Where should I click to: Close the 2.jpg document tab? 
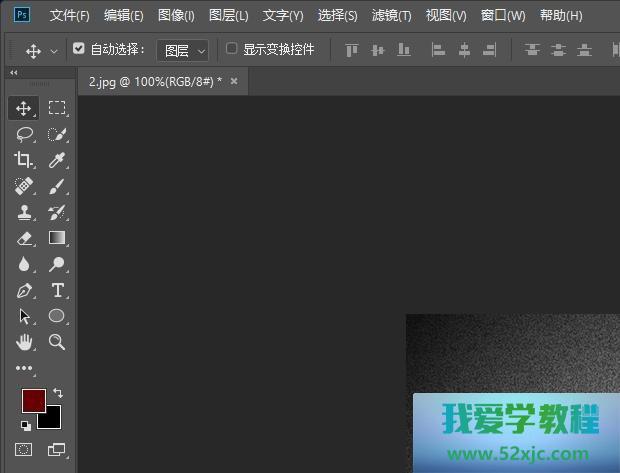point(234,81)
